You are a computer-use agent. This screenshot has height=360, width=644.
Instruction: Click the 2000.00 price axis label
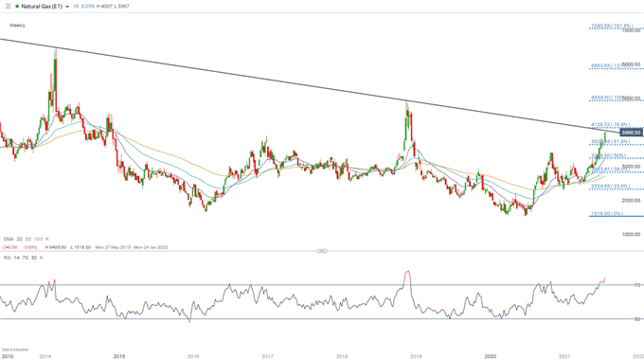[632, 201]
